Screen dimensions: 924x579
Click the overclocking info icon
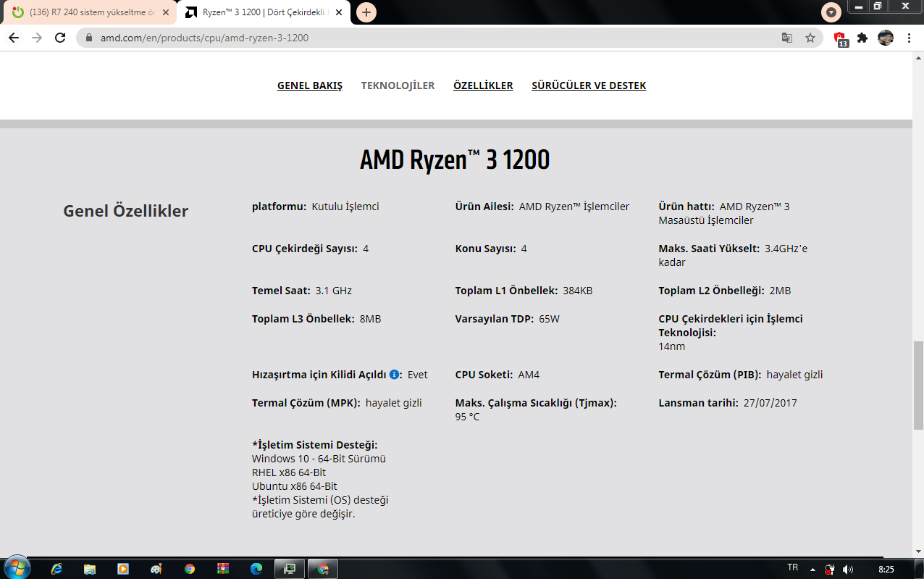(x=394, y=375)
